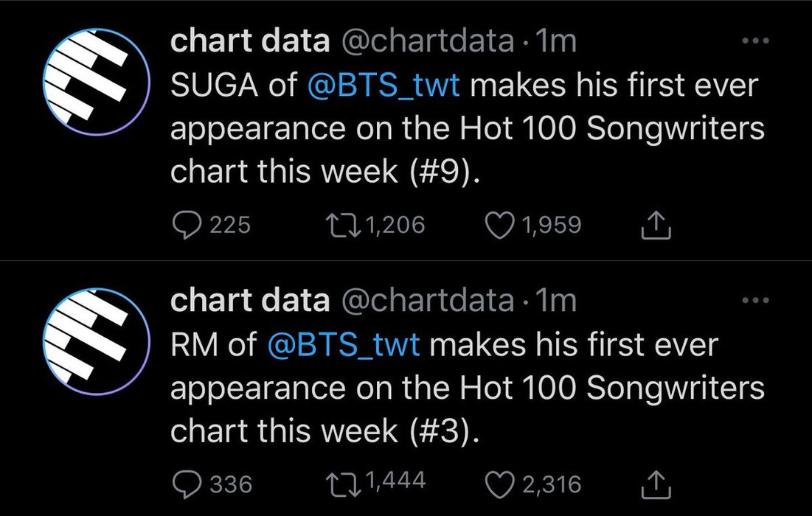Viewport: 812px width, 516px height.
Task: Reply to the SUGA songwriters tweet
Action: pyautogui.click(x=185, y=225)
